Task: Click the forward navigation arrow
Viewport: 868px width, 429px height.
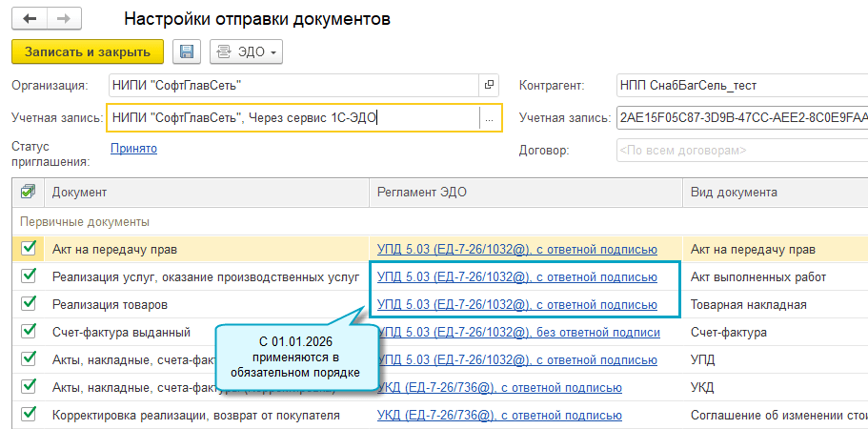Action: [64, 18]
